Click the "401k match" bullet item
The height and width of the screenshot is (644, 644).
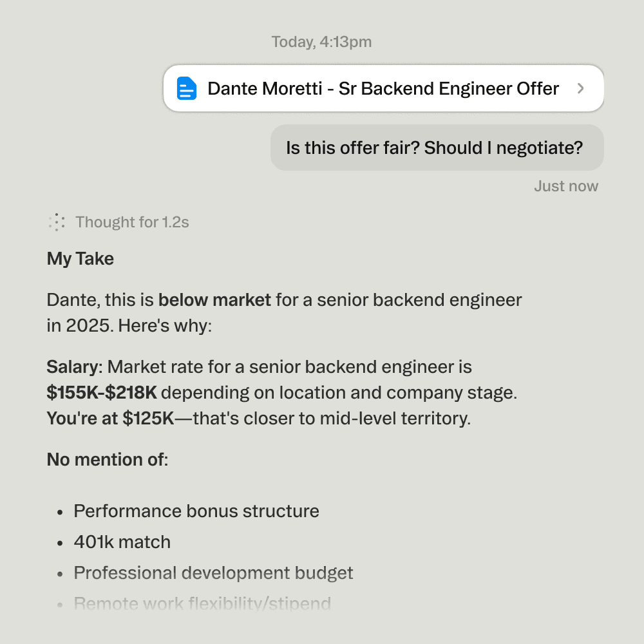(x=122, y=542)
